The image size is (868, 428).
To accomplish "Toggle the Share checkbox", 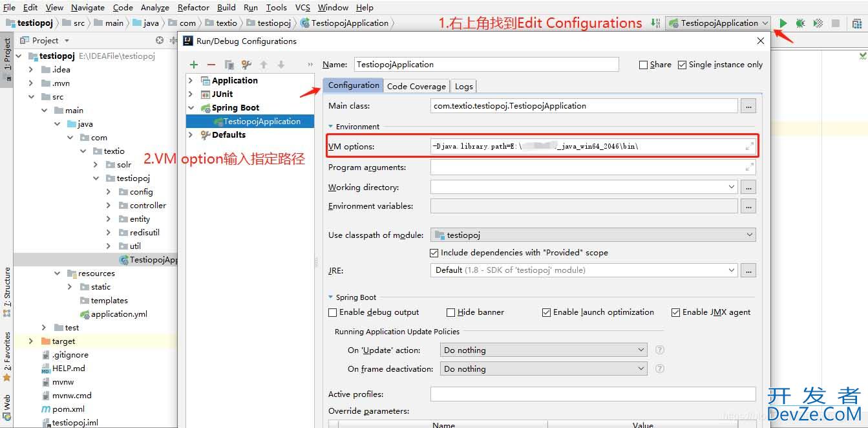I will point(643,65).
